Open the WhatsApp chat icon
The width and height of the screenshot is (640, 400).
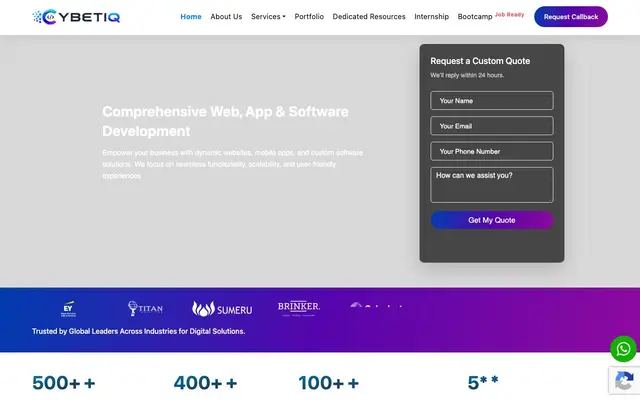pyautogui.click(x=623, y=349)
